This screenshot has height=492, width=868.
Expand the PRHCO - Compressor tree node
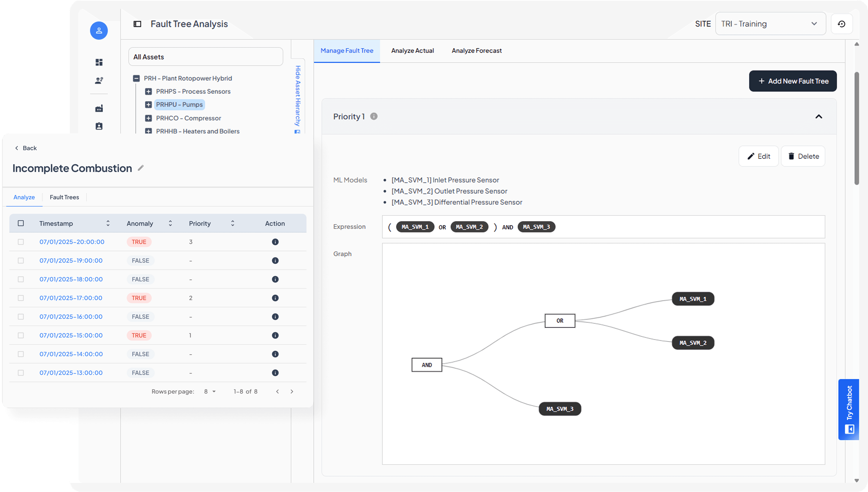(x=148, y=118)
